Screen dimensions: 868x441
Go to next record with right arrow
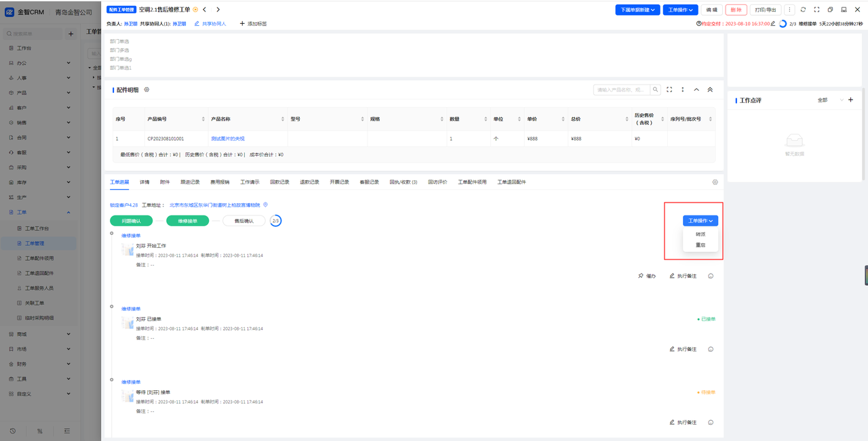pos(218,9)
